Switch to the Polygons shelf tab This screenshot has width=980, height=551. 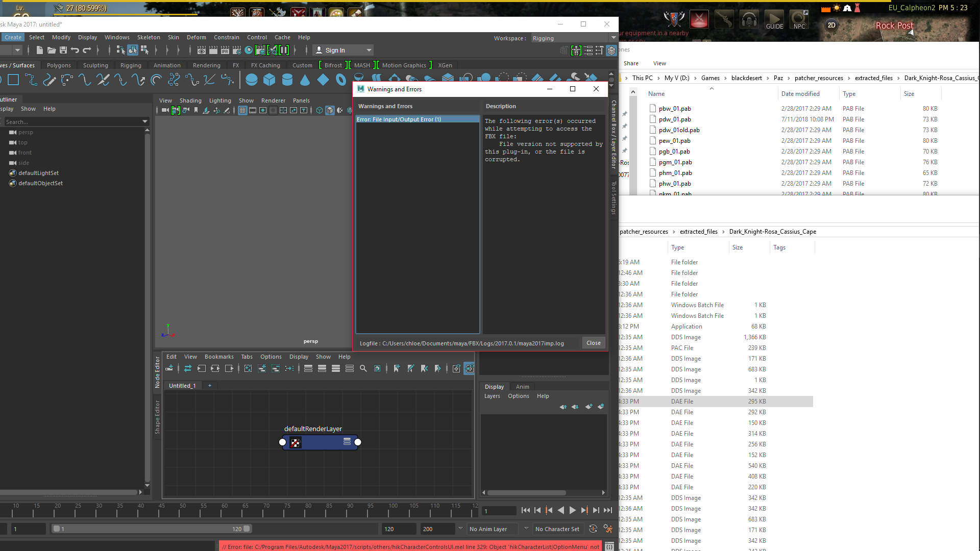coord(59,65)
